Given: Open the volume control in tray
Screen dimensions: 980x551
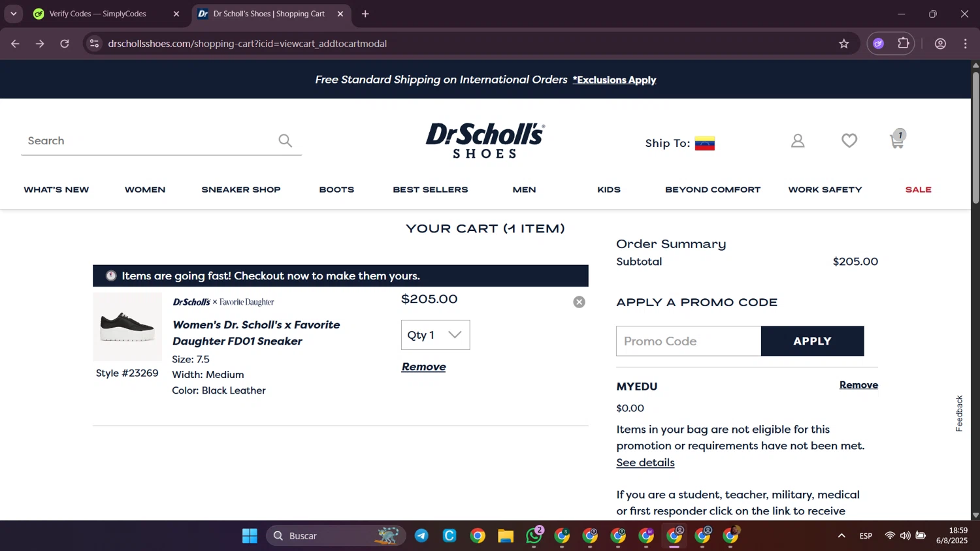Looking at the screenshot, I should point(905,536).
